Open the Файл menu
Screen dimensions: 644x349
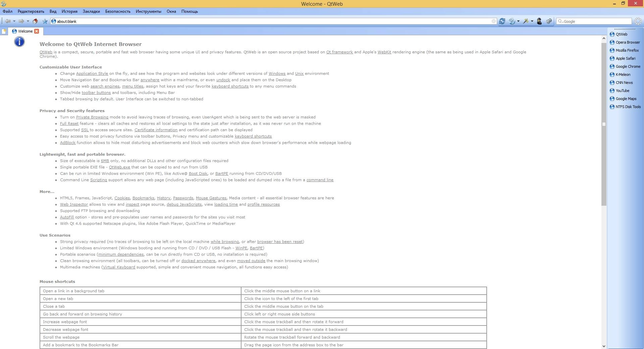(x=7, y=11)
